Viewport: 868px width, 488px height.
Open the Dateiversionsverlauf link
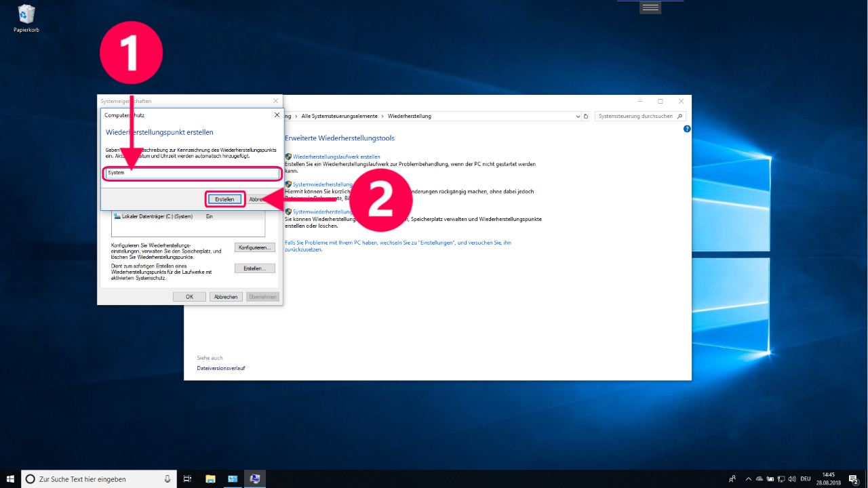(220, 368)
